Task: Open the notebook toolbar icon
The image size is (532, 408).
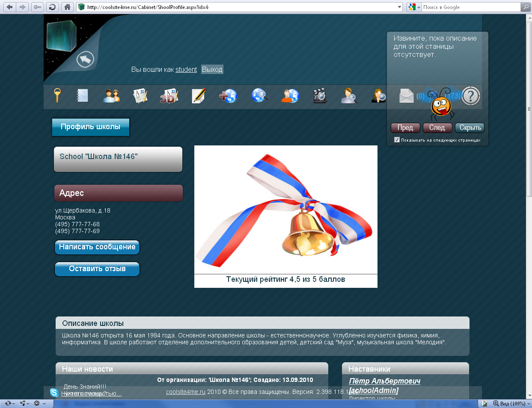Action: 82,96
